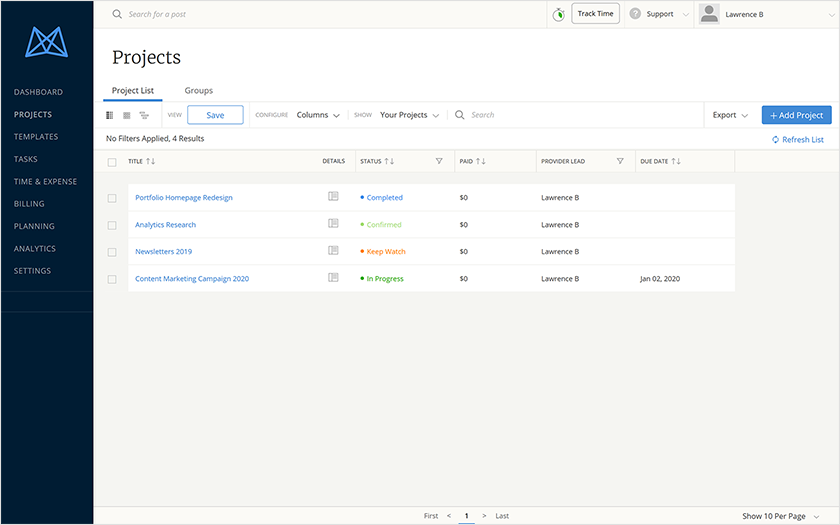The image size is (840, 525).
Task: Open the Provider Lead filter funnel
Action: pyautogui.click(x=620, y=161)
